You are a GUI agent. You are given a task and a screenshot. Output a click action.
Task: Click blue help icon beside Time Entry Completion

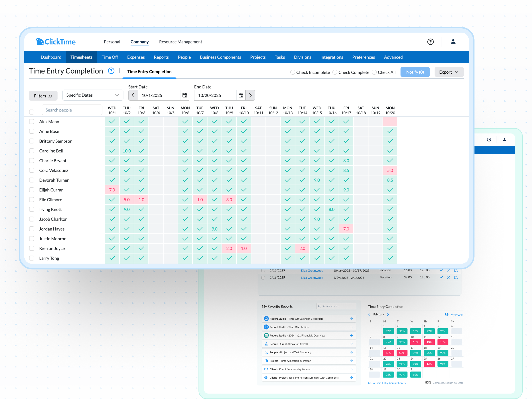point(111,71)
